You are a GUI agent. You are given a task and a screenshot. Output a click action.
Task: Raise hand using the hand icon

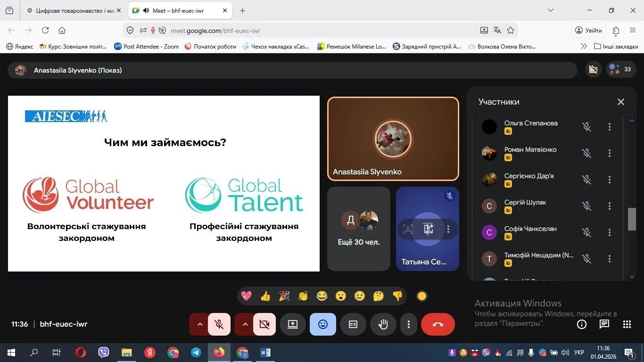pyautogui.click(x=383, y=324)
